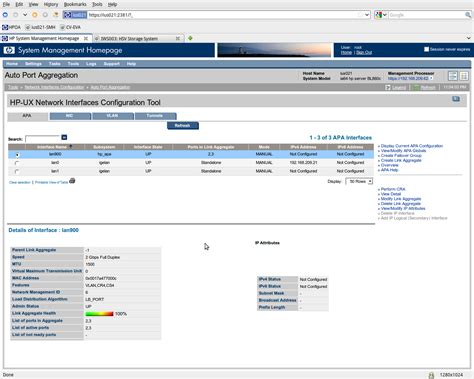This screenshot has width=474, height=379.
Task: Close the HSV Storage System tab
Action: [178, 38]
